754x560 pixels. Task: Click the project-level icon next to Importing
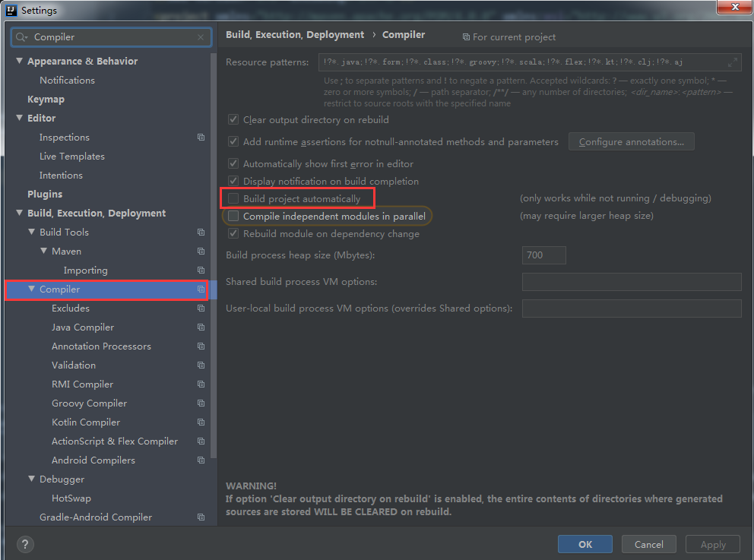click(x=201, y=271)
